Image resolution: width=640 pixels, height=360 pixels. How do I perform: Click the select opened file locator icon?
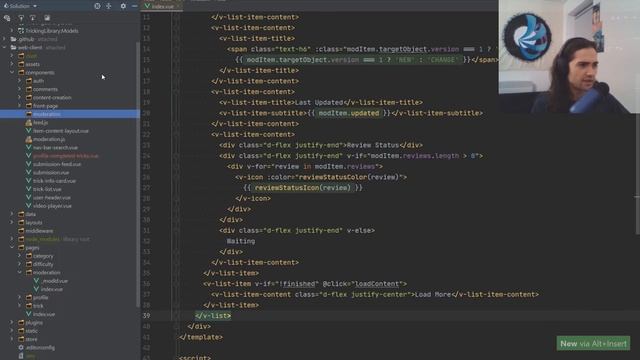pos(97,6)
